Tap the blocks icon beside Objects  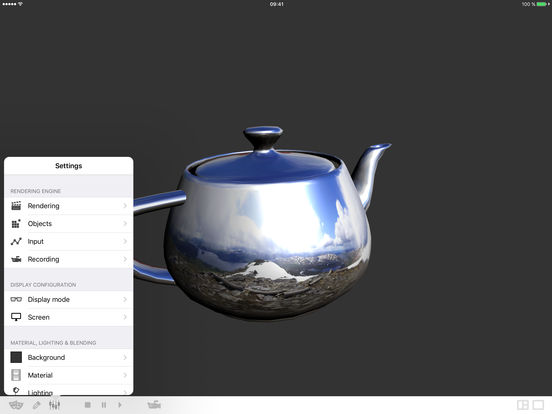pyautogui.click(x=16, y=224)
